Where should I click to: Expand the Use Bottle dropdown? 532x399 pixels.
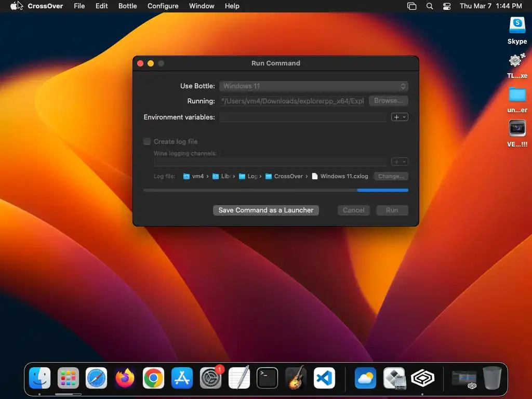click(x=313, y=86)
